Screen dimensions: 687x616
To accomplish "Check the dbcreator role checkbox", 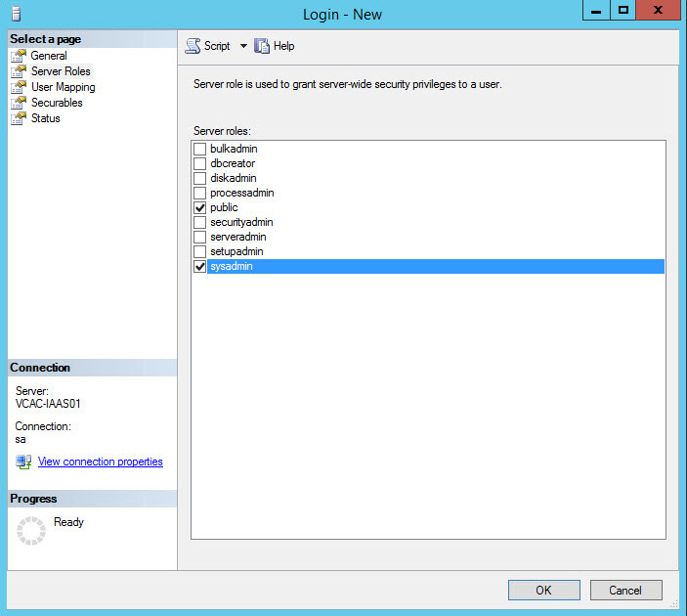I will coord(199,163).
